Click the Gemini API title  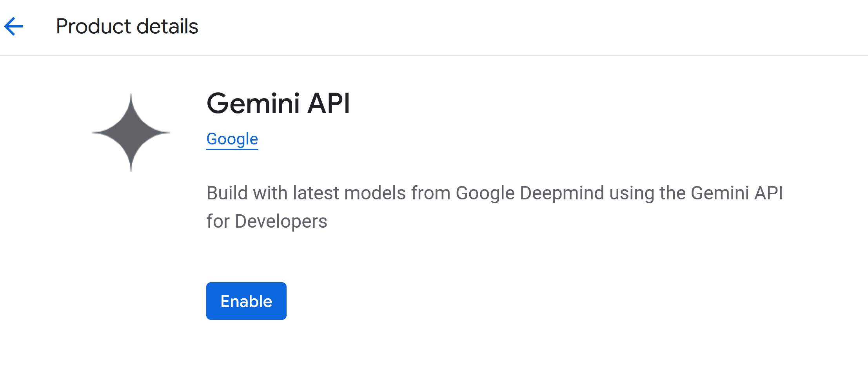(x=278, y=104)
